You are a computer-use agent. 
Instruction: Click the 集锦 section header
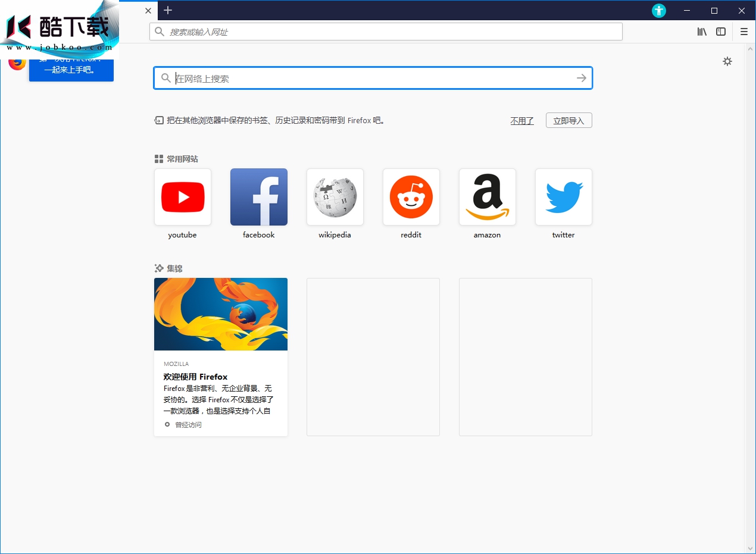pyautogui.click(x=168, y=268)
